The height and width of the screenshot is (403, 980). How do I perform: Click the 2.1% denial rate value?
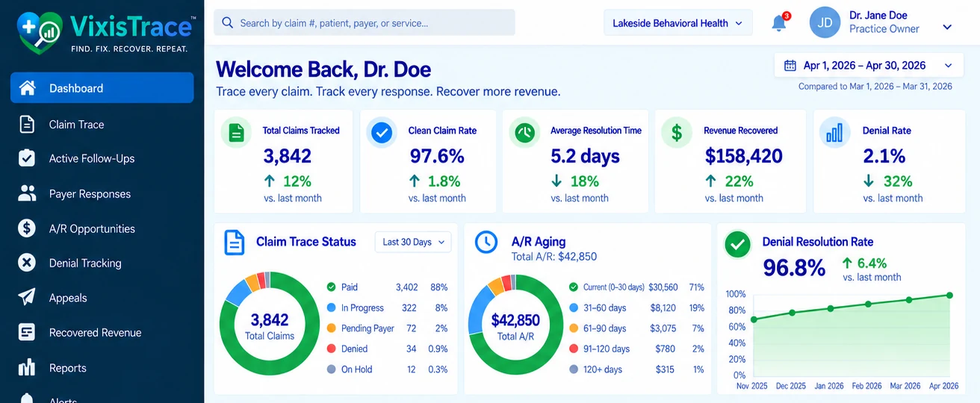(884, 156)
